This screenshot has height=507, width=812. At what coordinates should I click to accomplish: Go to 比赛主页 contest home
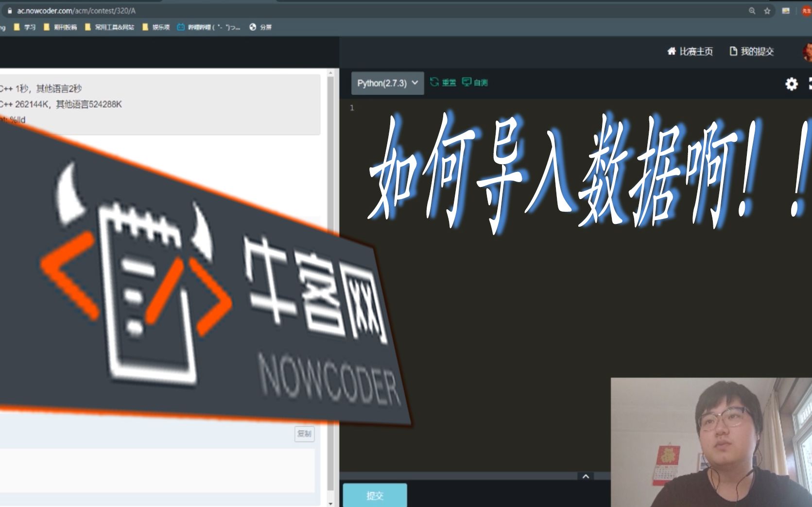(690, 51)
